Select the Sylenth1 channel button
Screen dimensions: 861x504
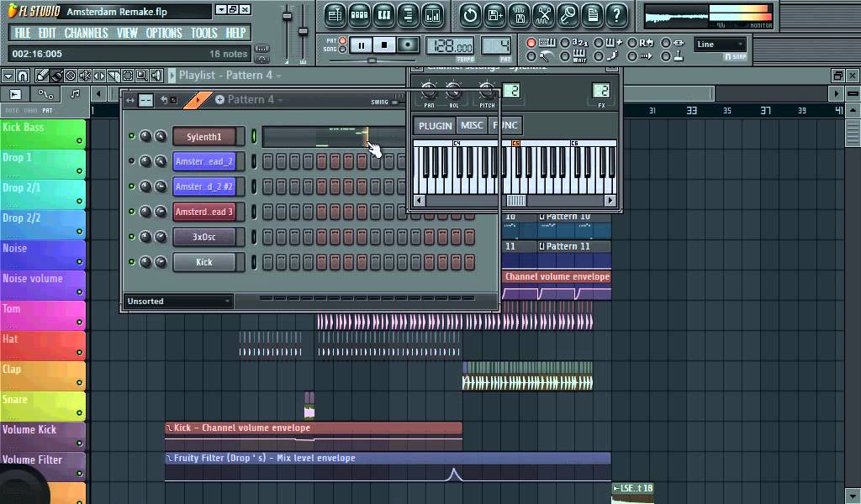click(203, 137)
